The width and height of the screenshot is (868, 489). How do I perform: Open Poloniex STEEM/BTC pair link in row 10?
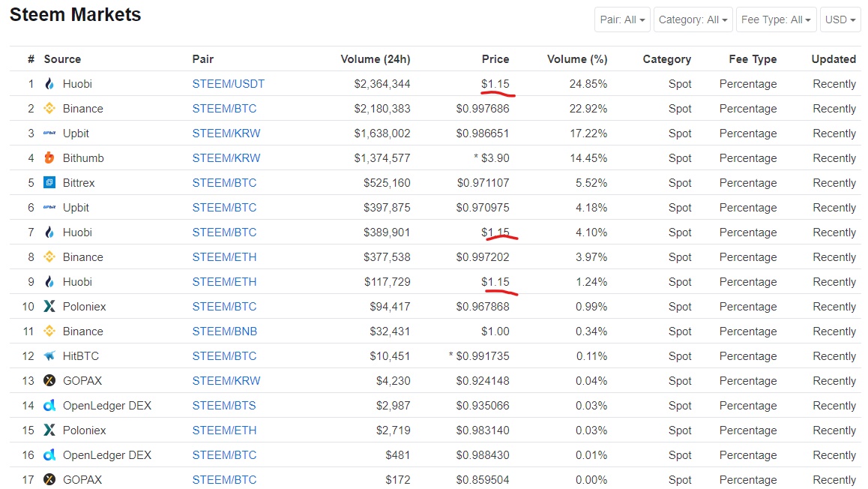[x=224, y=306]
